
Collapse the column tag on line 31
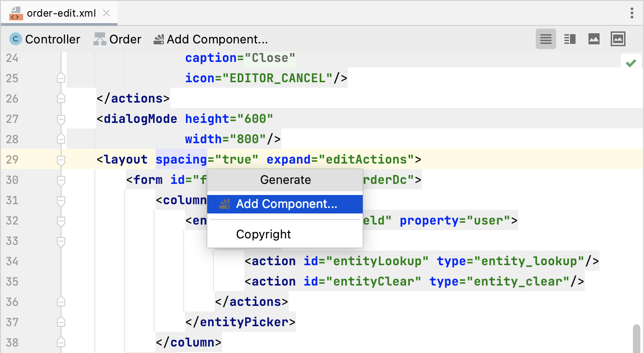pyautogui.click(x=61, y=200)
